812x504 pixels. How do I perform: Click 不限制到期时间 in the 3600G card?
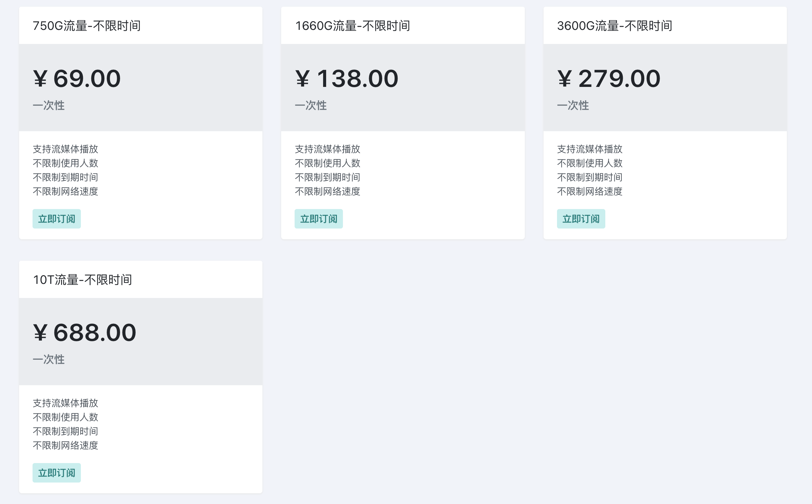(x=590, y=177)
